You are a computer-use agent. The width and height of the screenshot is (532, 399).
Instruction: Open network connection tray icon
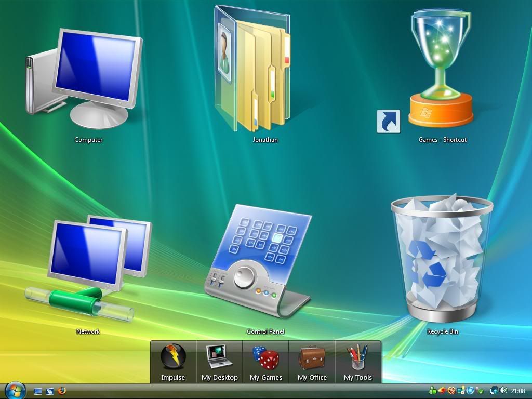tap(495, 390)
